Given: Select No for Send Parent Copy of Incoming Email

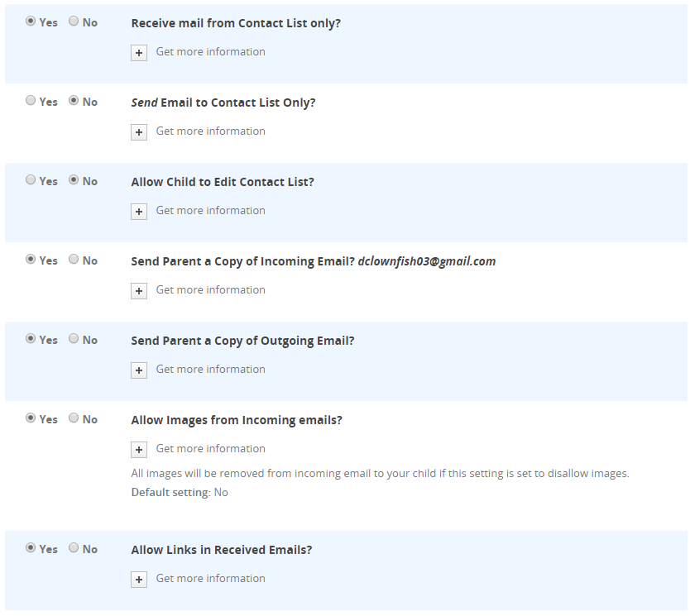Looking at the screenshot, I should [74, 260].
